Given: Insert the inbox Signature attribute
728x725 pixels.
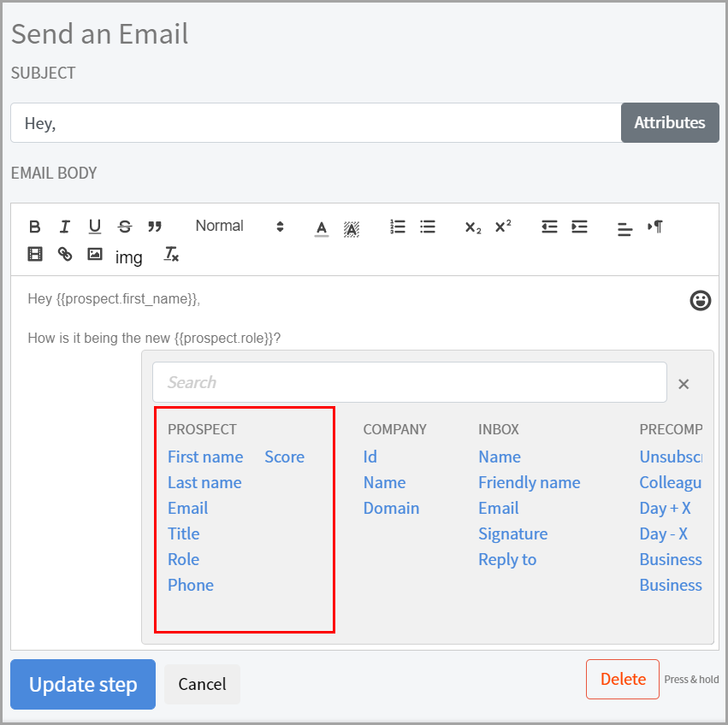Looking at the screenshot, I should [x=512, y=533].
